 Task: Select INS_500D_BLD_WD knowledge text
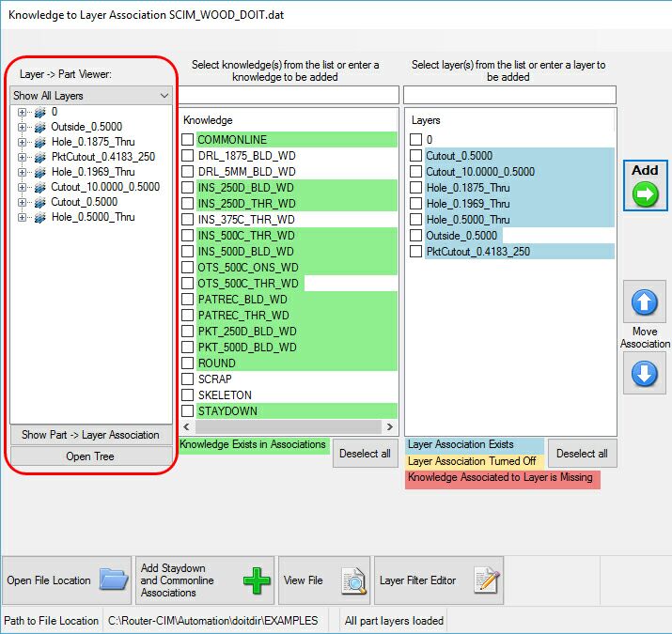[x=246, y=252]
